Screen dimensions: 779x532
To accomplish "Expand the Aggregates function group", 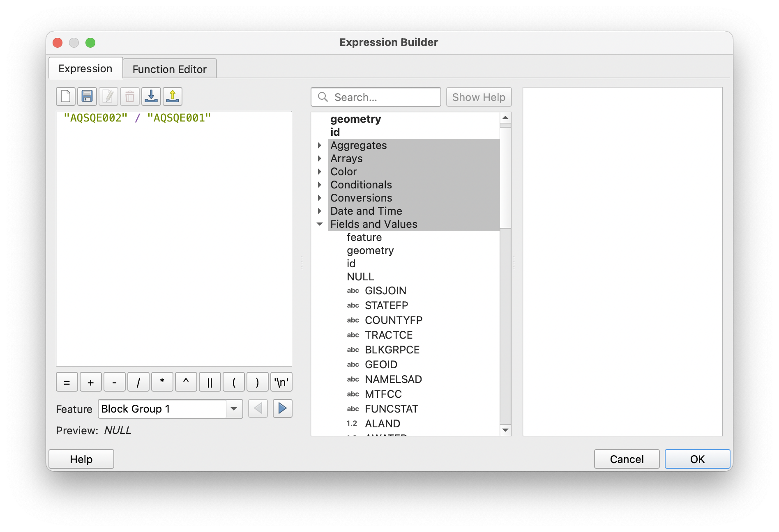I will point(320,145).
